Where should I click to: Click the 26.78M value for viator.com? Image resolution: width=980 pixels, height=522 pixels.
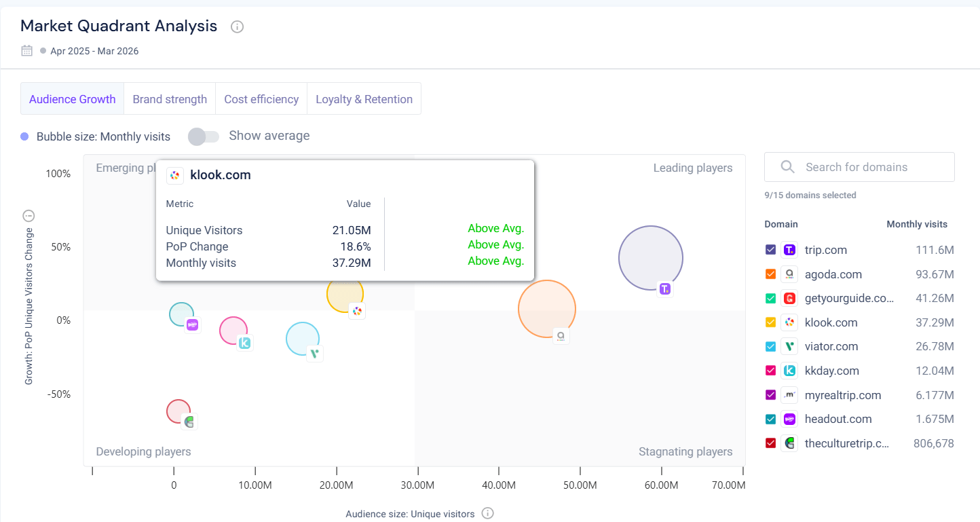point(935,346)
